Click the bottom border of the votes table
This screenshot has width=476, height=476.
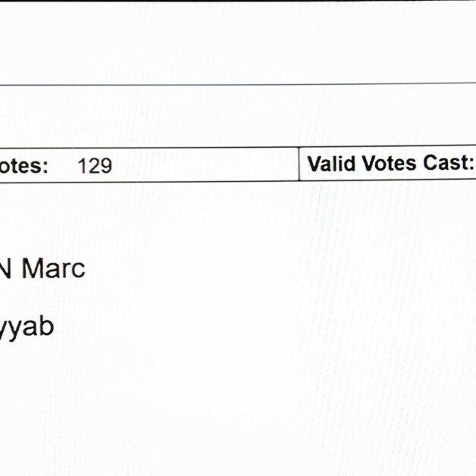coord(238,181)
